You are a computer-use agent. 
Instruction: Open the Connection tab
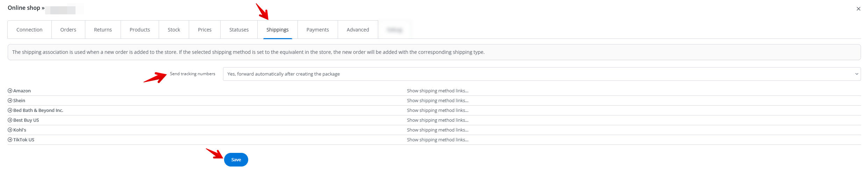(x=29, y=30)
